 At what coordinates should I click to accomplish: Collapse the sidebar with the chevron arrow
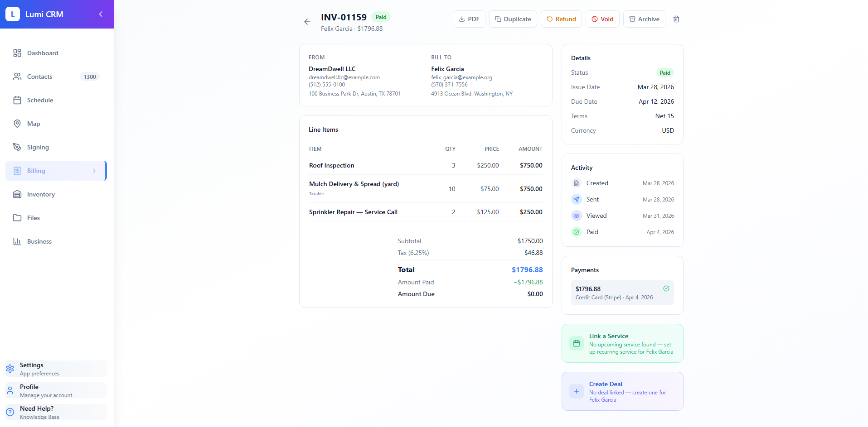tap(100, 14)
